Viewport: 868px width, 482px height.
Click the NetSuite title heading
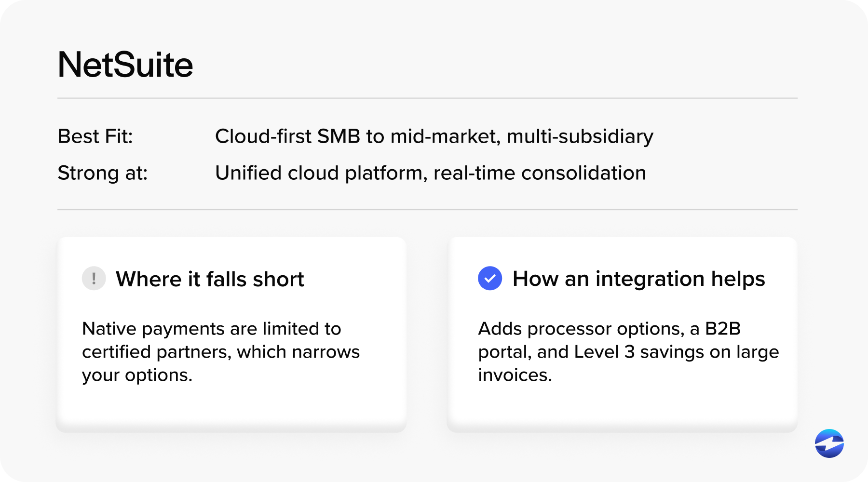coord(125,65)
